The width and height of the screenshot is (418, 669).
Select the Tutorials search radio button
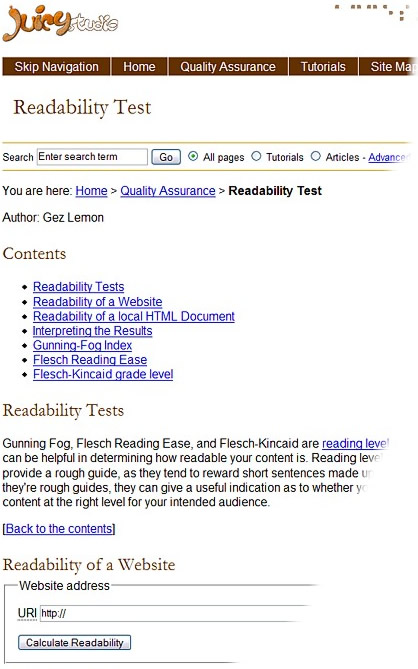256,157
